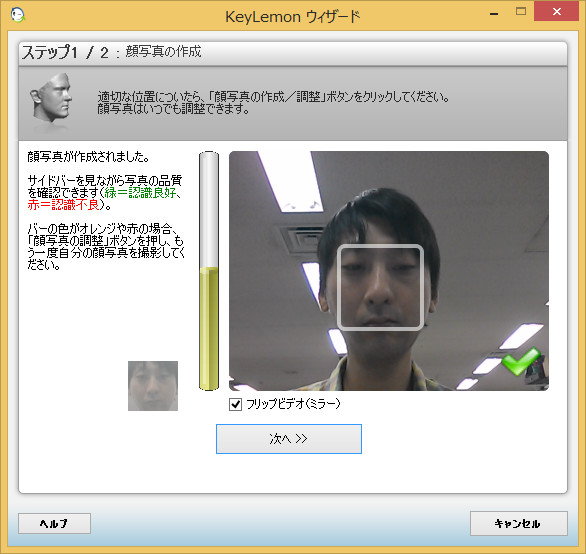The image size is (586, 554).
Task: Click the green text 緑＝認識良好
Action: 140,193
